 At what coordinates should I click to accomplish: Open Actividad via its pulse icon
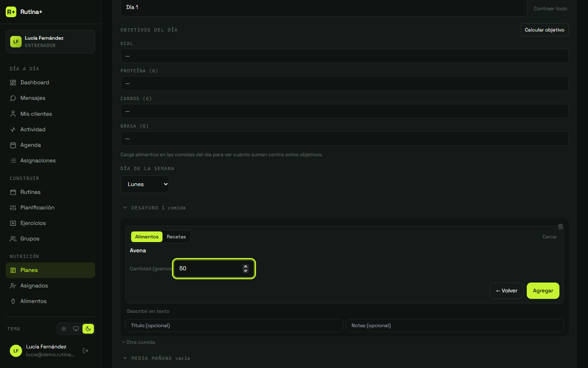coord(13,130)
